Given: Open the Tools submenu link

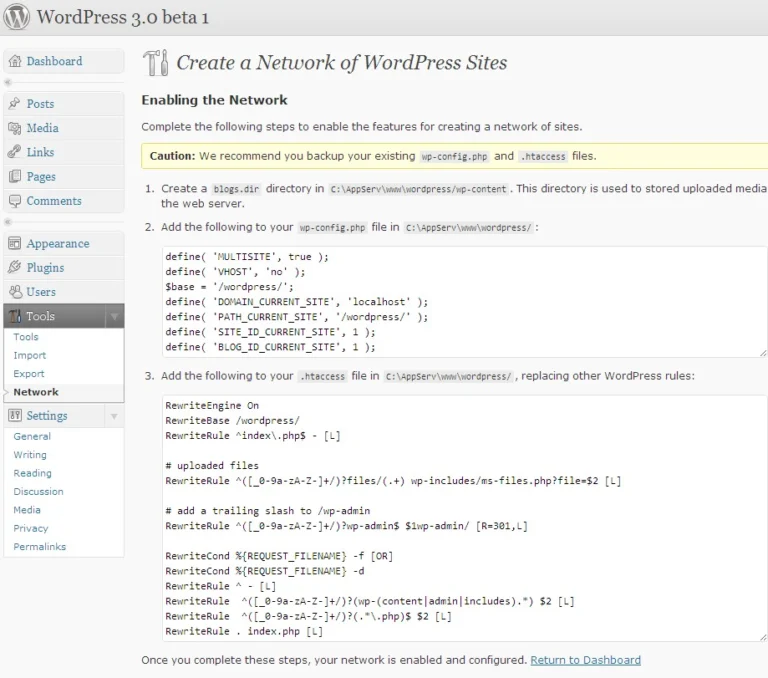Looking at the screenshot, I should click(26, 337).
